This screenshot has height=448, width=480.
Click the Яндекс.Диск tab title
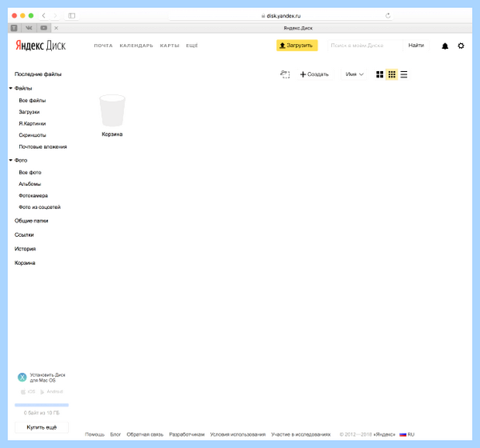[x=298, y=28]
